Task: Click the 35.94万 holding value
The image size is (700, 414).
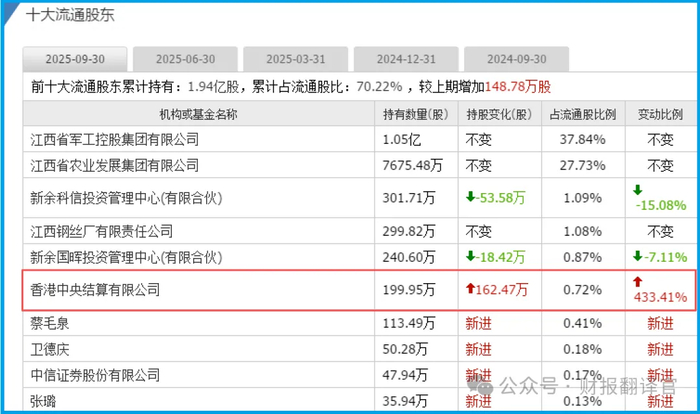Action: [405, 401]
